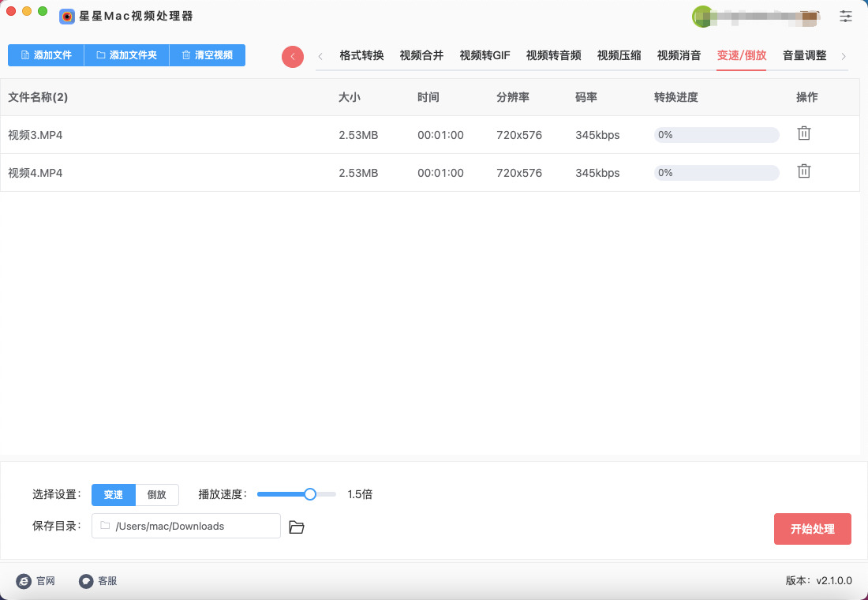The image size is (868, 600).
Task: Click the red circular back arrow button
Action: point(293,56)
